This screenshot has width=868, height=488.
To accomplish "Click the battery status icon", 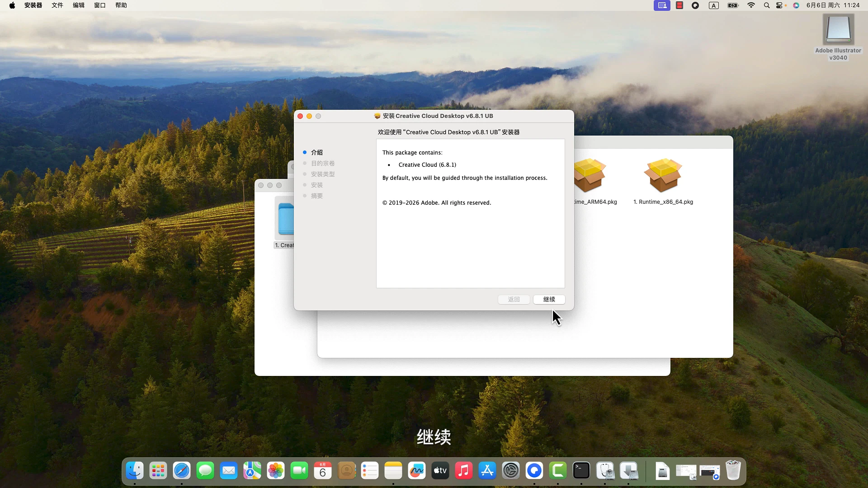I will [733, 5].
